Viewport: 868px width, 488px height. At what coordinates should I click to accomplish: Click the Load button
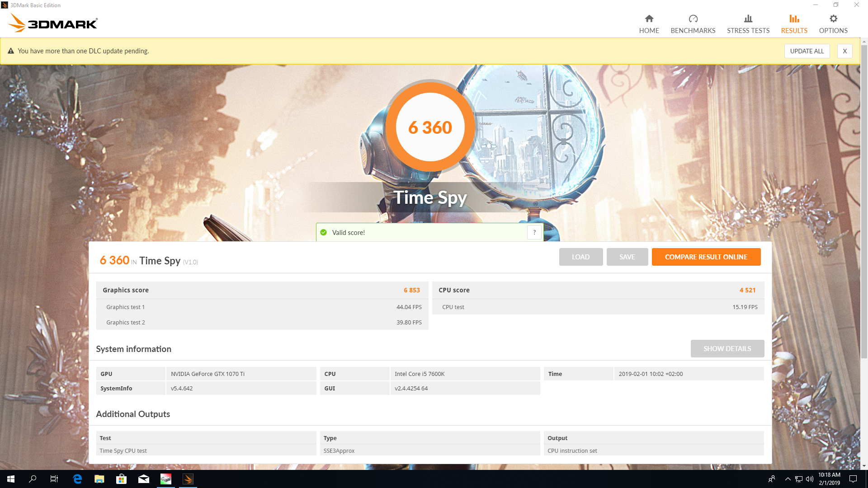click(x=580, y=257)
